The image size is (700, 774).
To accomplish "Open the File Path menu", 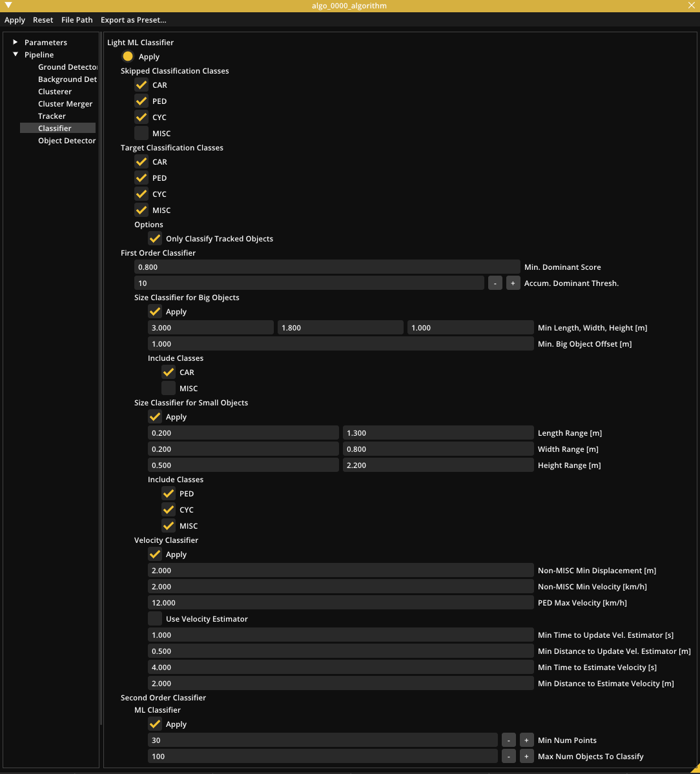I will [77, 20].
